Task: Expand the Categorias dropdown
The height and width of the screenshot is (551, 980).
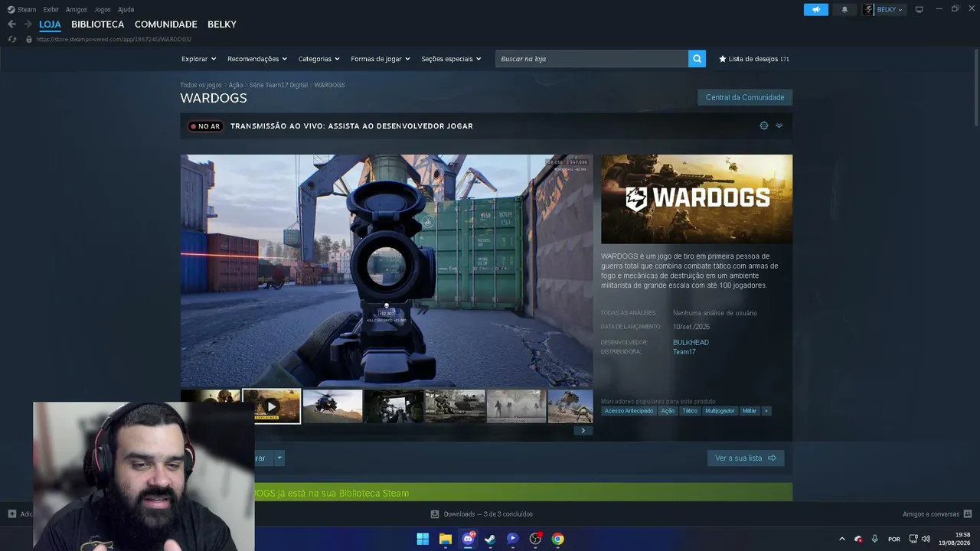Action: point(319,59)
